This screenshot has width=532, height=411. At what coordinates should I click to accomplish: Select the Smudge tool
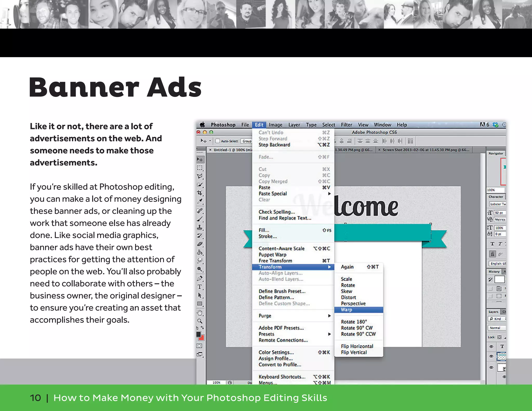click(x=200, y=261)
